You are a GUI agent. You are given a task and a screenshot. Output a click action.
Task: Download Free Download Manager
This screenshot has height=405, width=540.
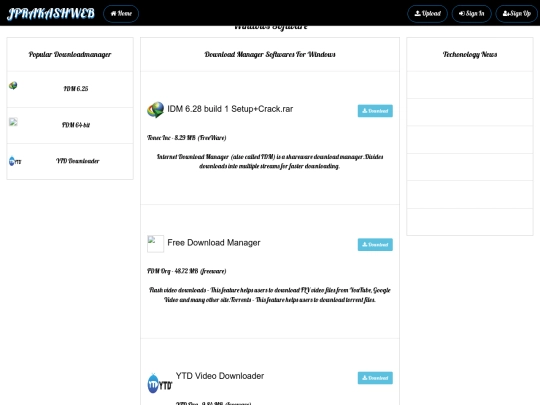click(375, 245)
